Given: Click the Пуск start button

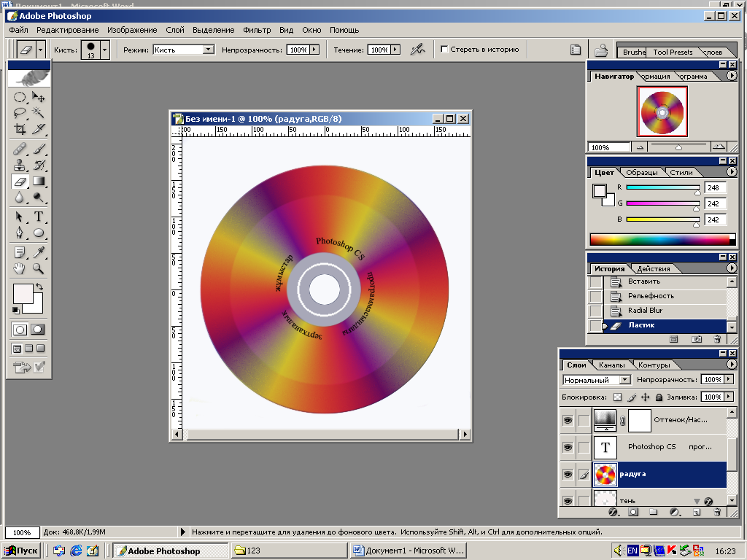Looking at the screenshot, I should click(21, 551).
